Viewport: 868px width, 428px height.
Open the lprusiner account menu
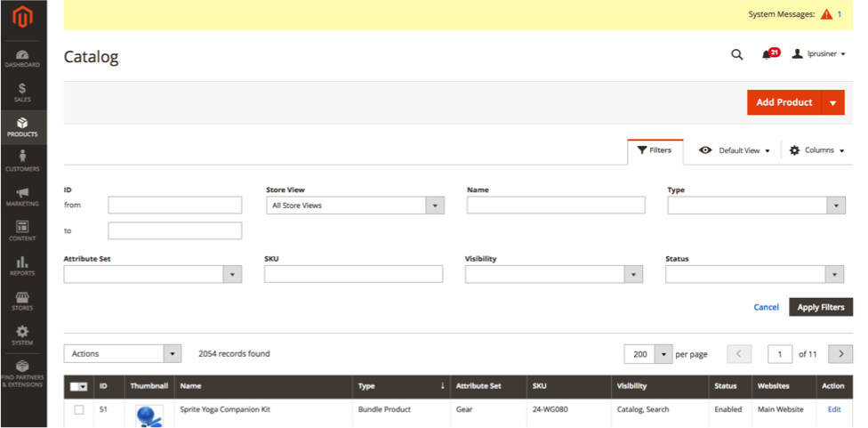click(x=819, y=54)
